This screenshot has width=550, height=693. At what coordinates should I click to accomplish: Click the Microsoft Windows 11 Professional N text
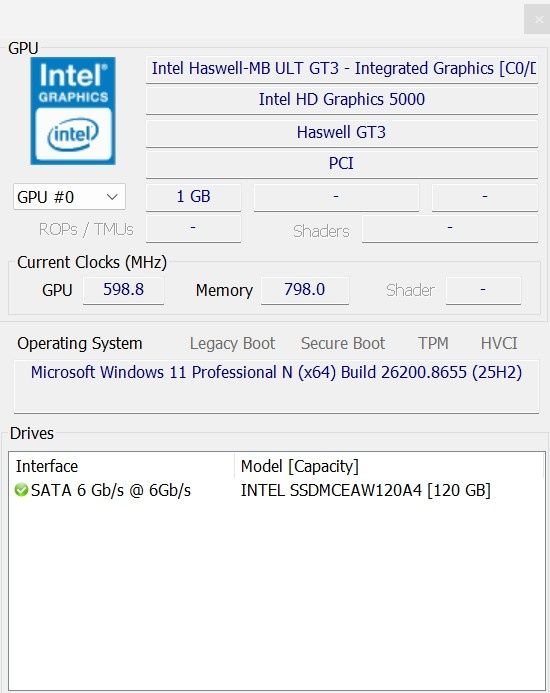point(276,373)
